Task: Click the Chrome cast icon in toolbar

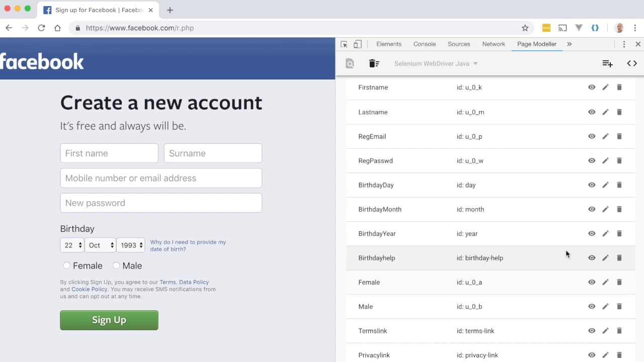Action: click(x=562, y=28)
